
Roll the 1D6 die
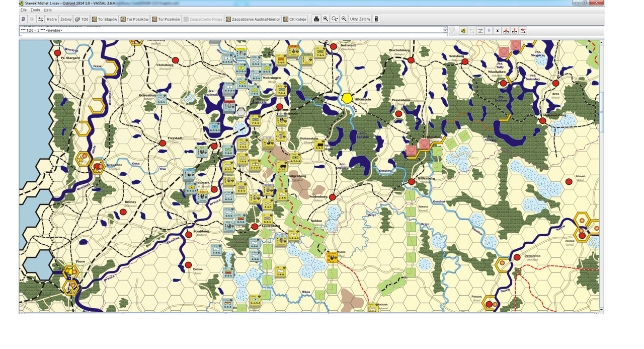(82, 19)
